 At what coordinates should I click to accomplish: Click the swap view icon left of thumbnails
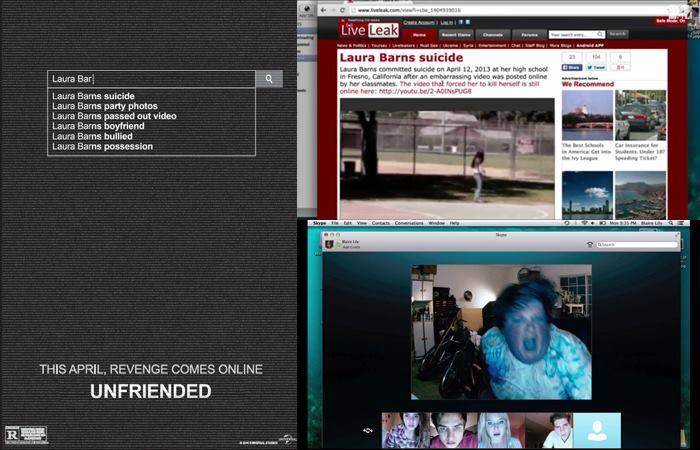pos(368,431)
